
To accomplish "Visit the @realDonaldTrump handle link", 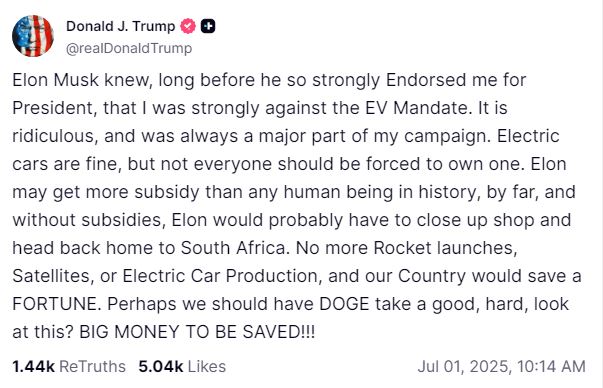I will coord(129,48).
